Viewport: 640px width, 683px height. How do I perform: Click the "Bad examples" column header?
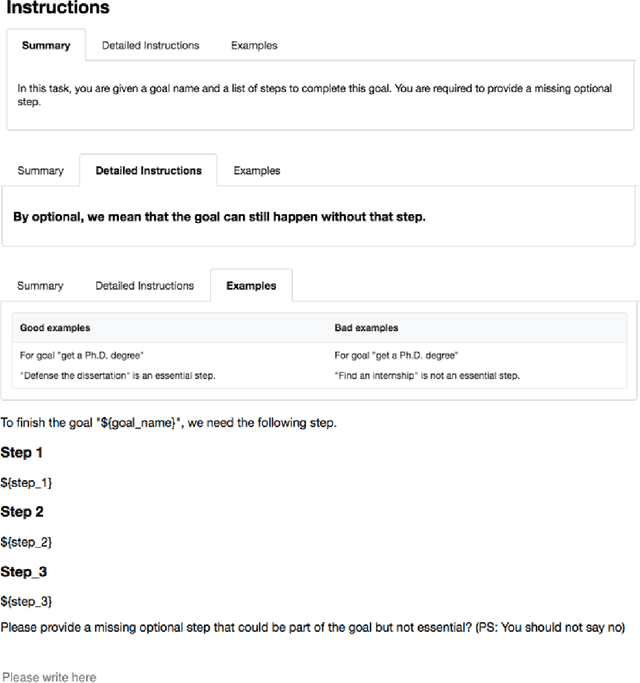pyautogui.click(x=366, y=327)
